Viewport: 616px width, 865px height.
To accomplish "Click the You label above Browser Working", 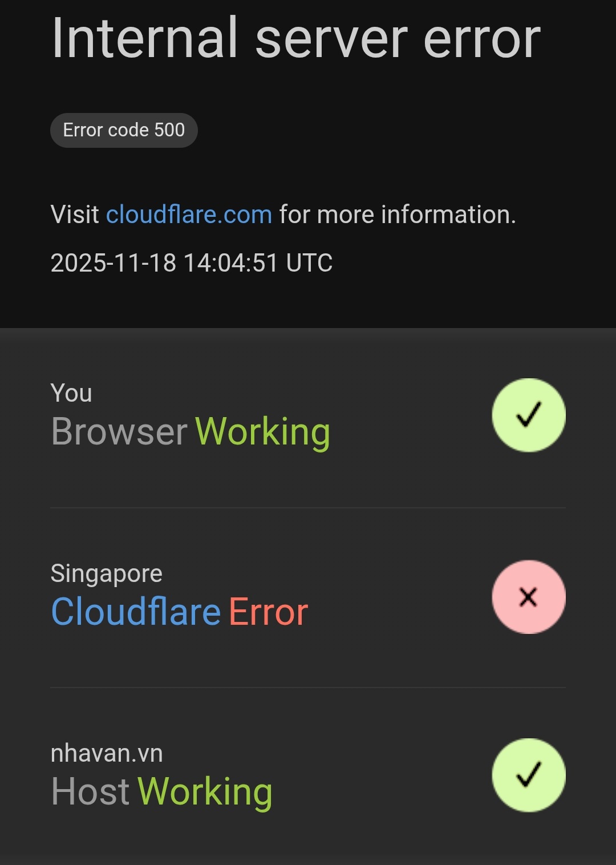I will [71, 393].
